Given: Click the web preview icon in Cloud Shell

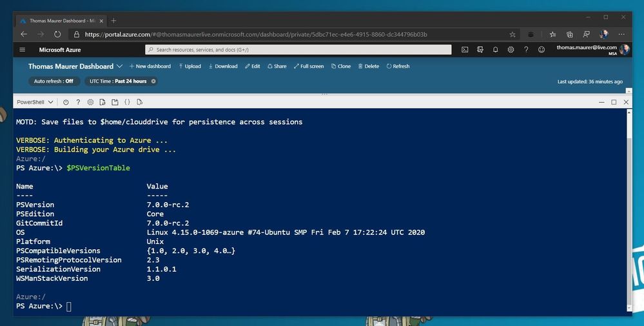Looking at the screenshot, I should (x=140, y=102).
